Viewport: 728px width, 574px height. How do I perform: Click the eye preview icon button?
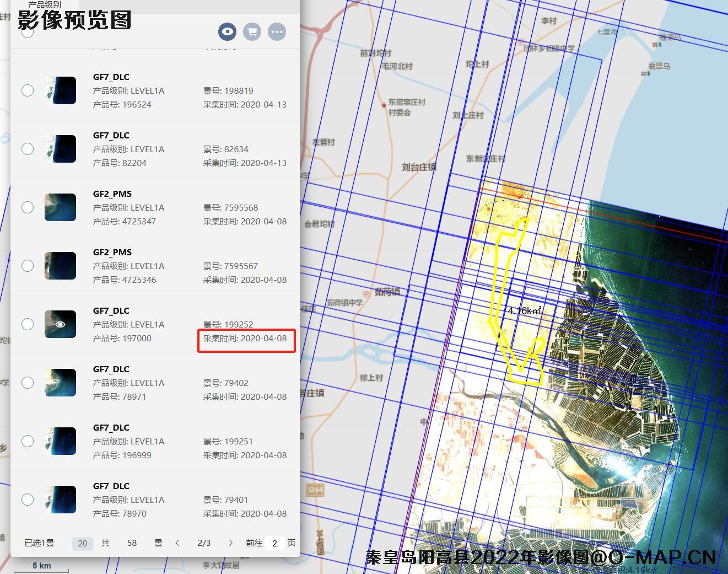pos(227,31)
